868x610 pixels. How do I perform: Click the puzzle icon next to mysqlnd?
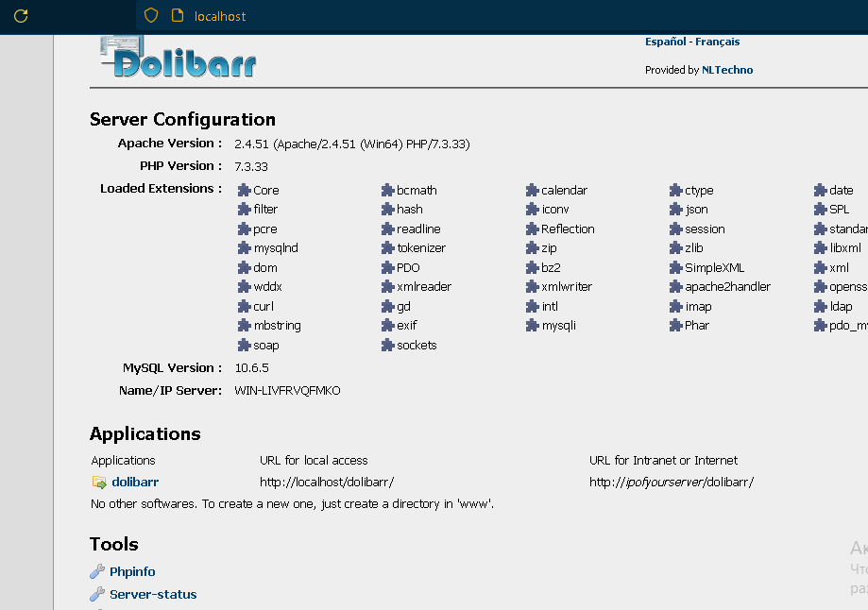click(244, 248)
